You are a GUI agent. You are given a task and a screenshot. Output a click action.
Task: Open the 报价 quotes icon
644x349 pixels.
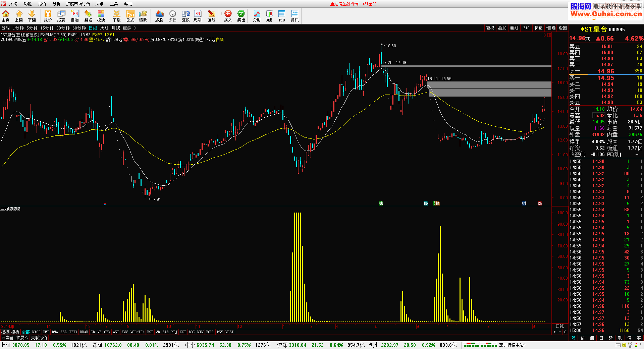point(48,16)
